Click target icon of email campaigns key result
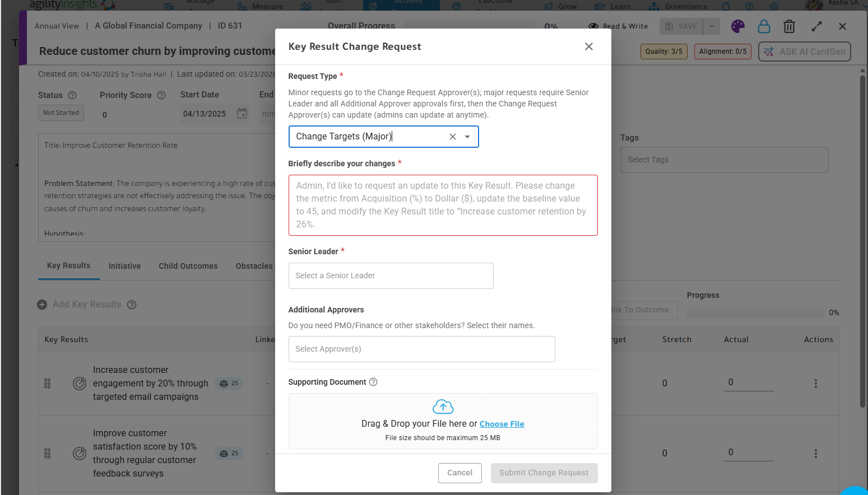Viewport: 868px width, 495px height. (x=80, y=384)
